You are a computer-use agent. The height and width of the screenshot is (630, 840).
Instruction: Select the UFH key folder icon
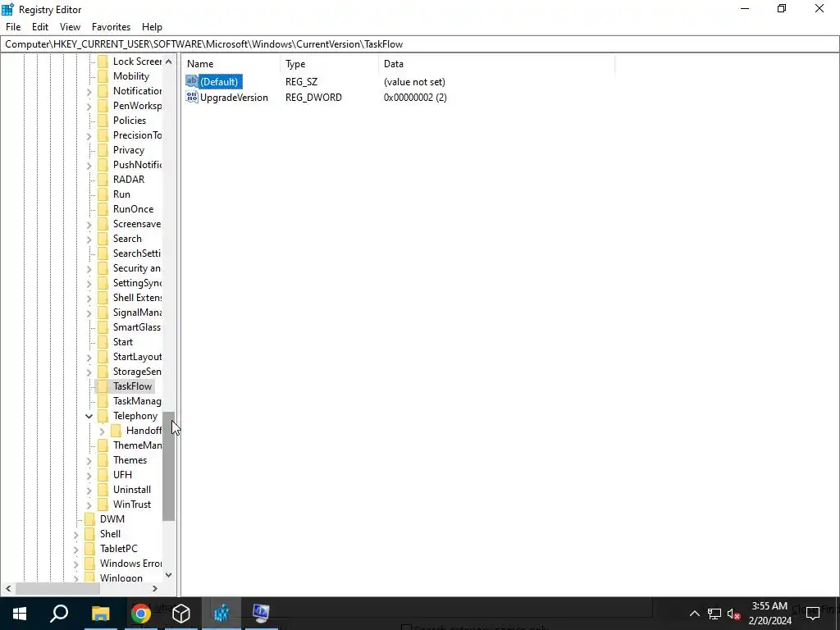[x=103, y=475]
